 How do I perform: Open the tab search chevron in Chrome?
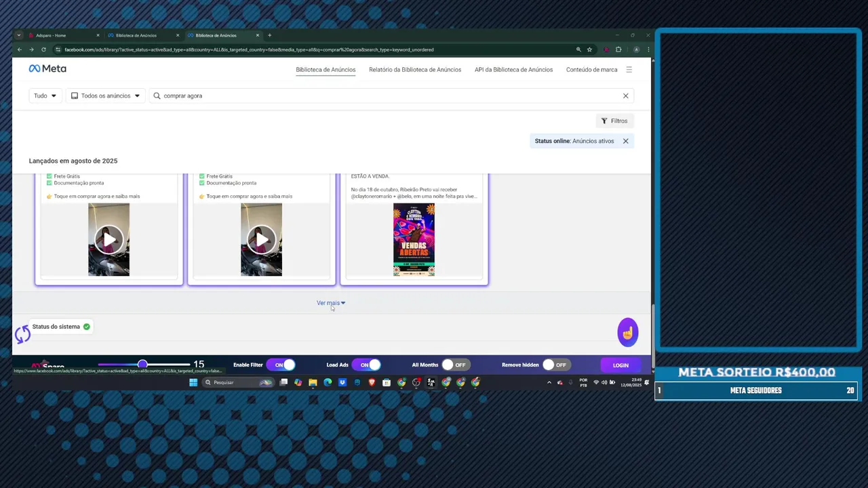tap(19, 35)
